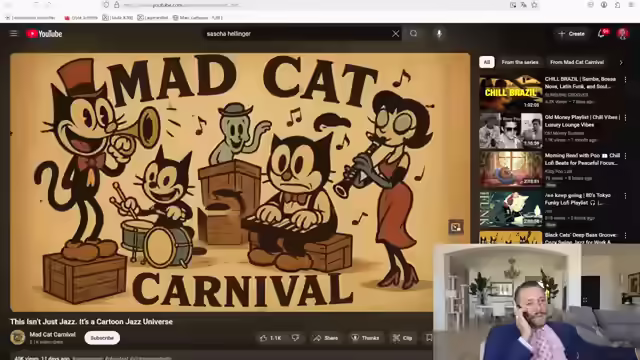Expand next filter chips with arrow
Viewport: 640px width, 360px height.
tap(621, 62)
